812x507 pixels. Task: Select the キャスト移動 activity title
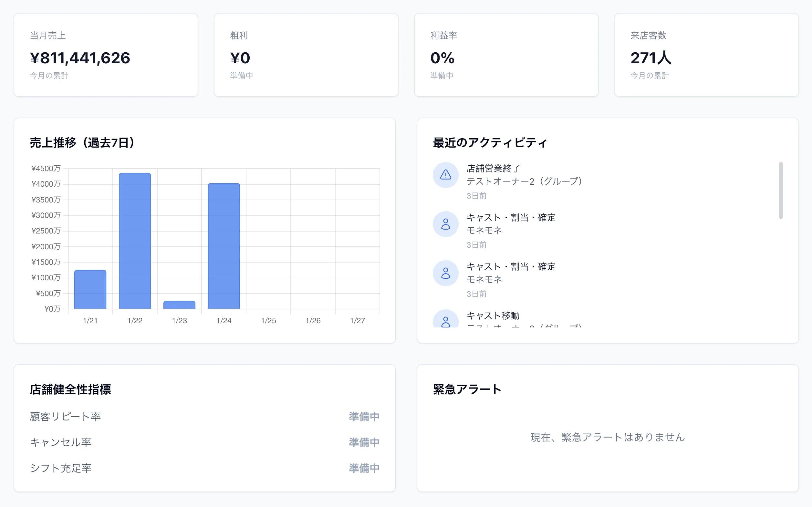tap(493, 315)
